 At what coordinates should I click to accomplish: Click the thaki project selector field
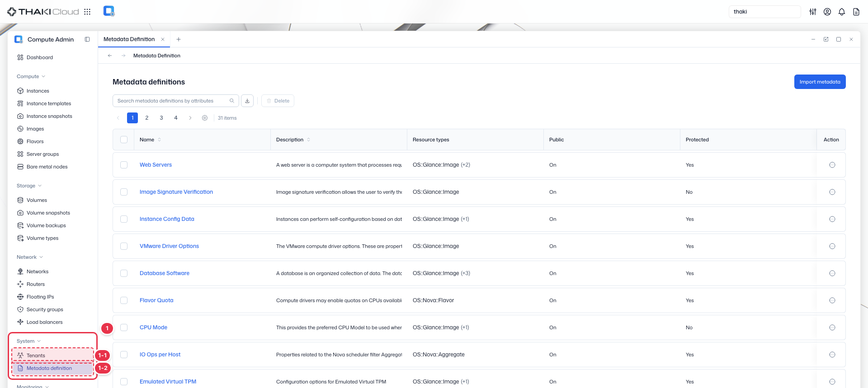tap(764, 12)
